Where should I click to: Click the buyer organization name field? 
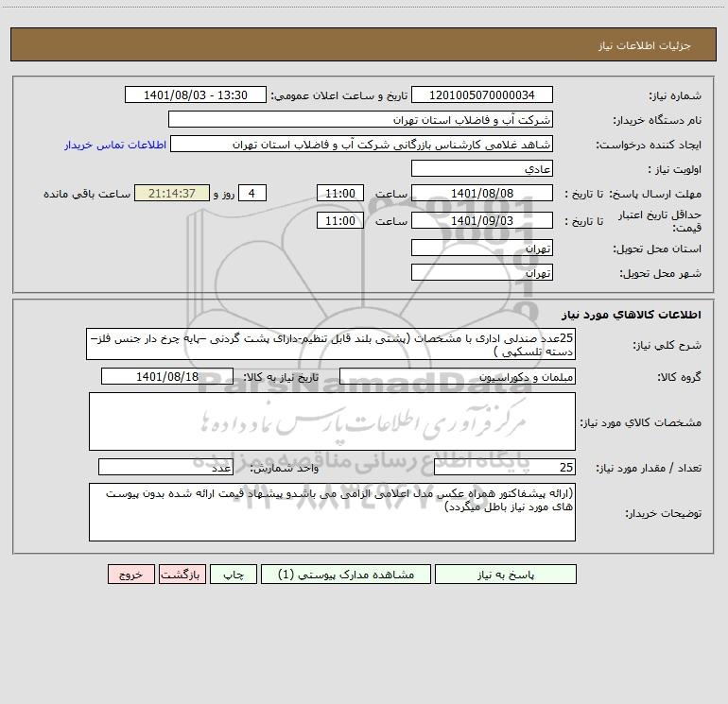[360, 119]
